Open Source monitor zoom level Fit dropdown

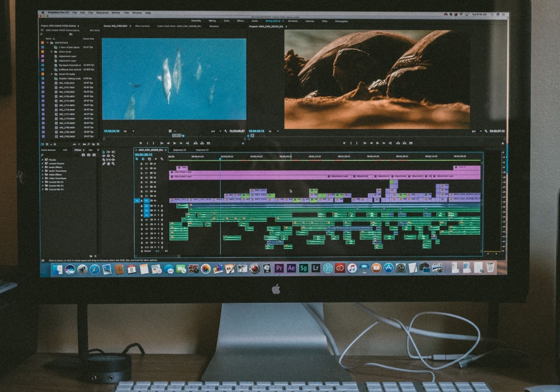[129, 131]
